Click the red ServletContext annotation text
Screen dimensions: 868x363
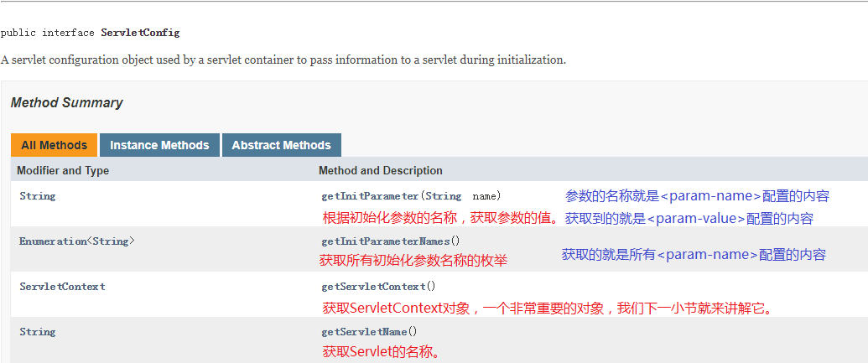pos(547,309)
